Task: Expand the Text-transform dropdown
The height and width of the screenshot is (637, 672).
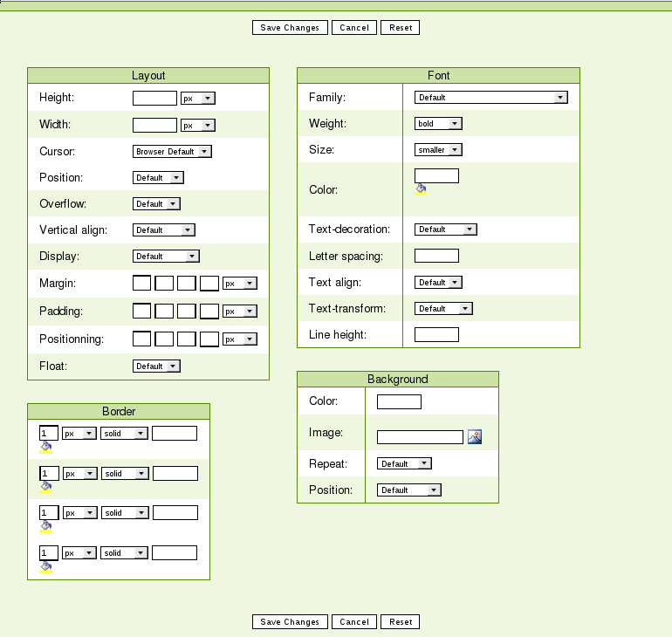Action: 443,309
